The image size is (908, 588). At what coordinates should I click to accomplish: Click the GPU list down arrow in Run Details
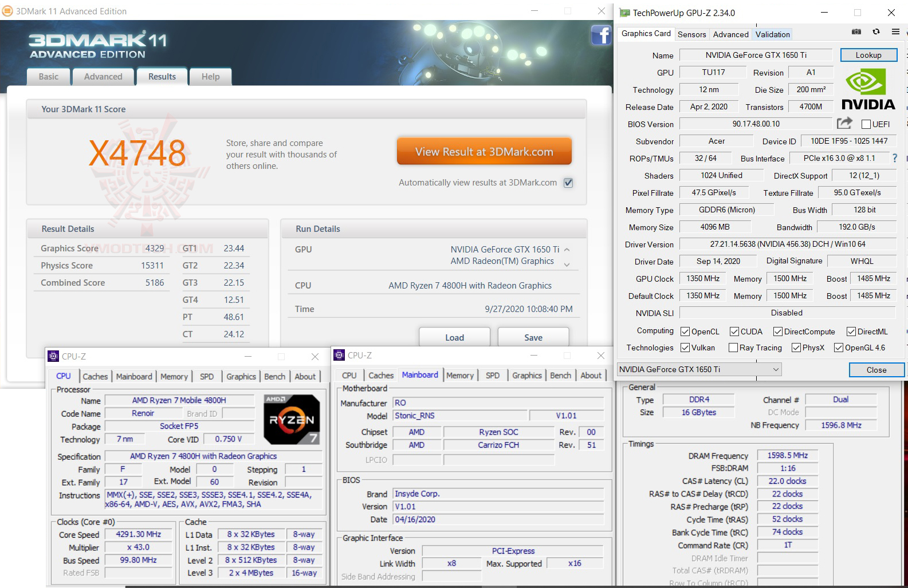tap(567, 264)
